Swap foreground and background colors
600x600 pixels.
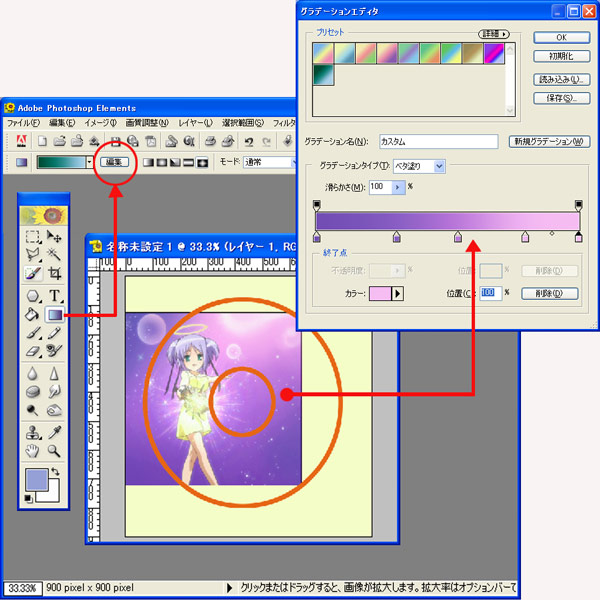55,471
